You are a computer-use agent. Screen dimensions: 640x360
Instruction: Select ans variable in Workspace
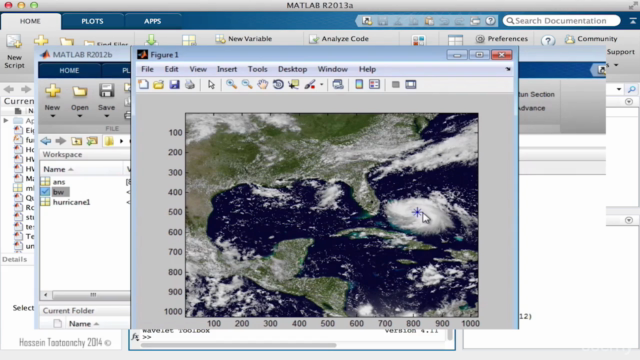click(59, 182)
